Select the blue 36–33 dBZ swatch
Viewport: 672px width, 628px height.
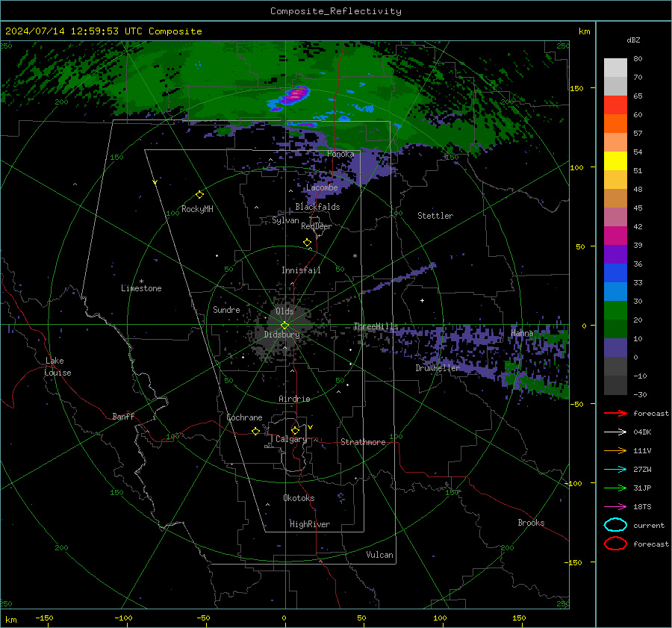point(615,273)
